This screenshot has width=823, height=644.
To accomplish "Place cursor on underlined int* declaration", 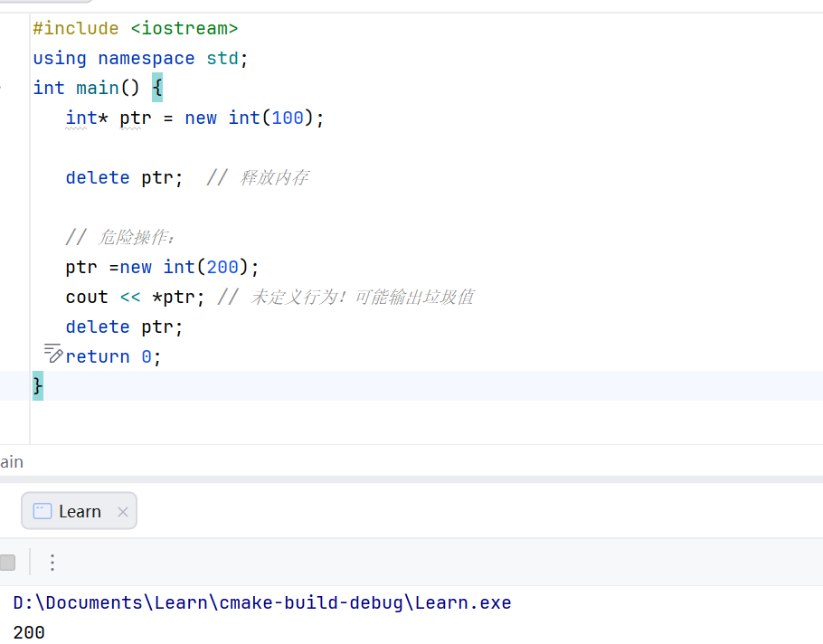I will pos(80,118).
